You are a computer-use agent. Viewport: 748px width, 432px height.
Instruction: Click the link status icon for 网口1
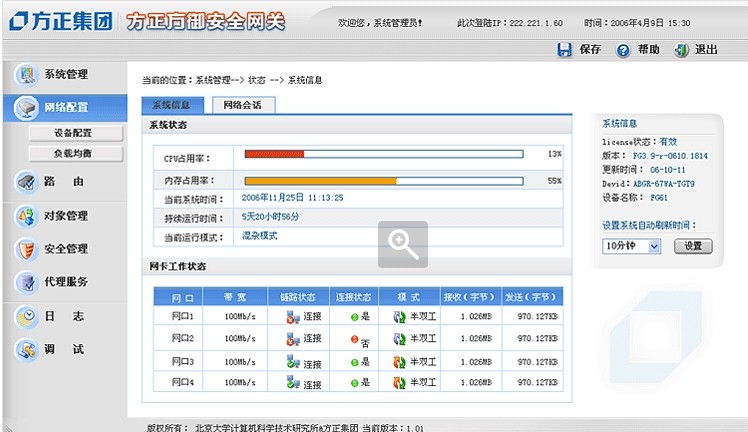point(292,317)
